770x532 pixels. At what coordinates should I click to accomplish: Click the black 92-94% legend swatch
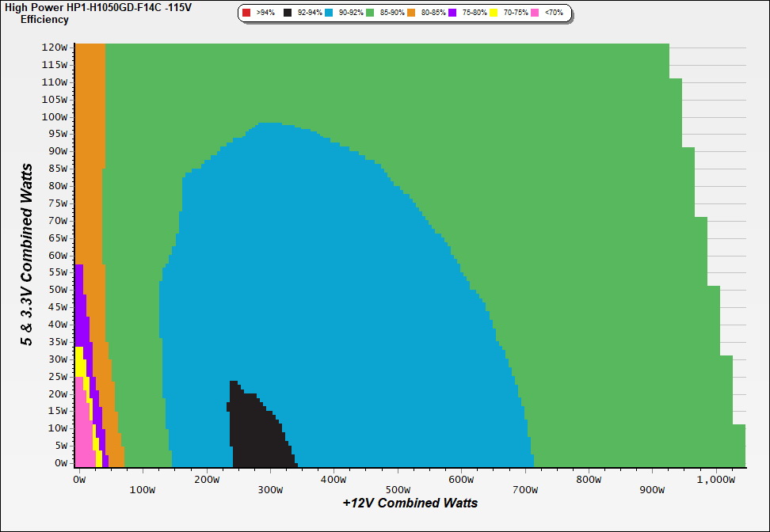288,13
